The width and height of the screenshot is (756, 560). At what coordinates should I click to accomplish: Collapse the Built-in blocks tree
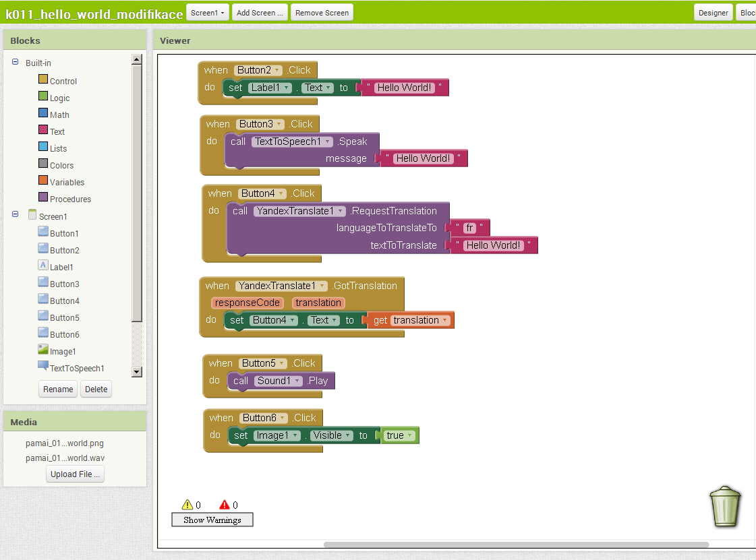point(15,62)
